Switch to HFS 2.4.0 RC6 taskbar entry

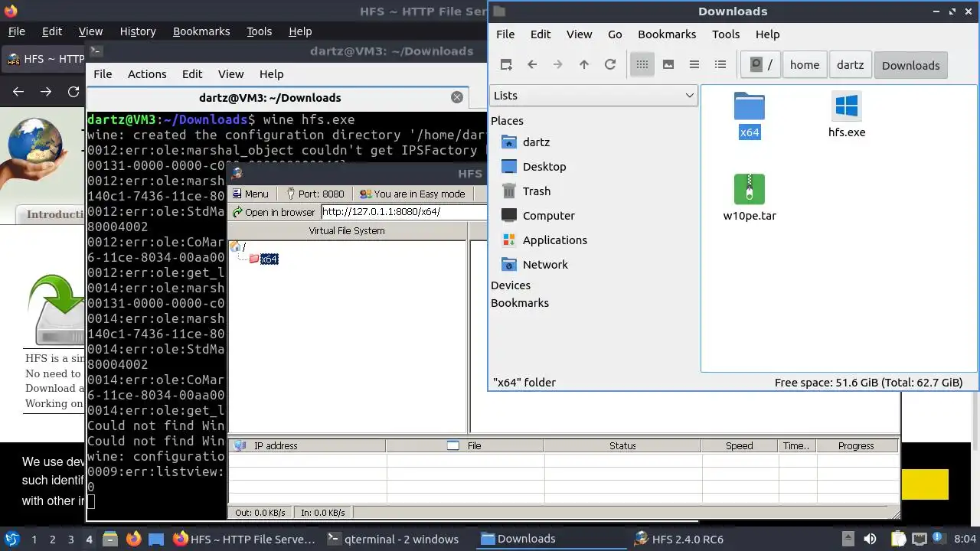[679, 539]
